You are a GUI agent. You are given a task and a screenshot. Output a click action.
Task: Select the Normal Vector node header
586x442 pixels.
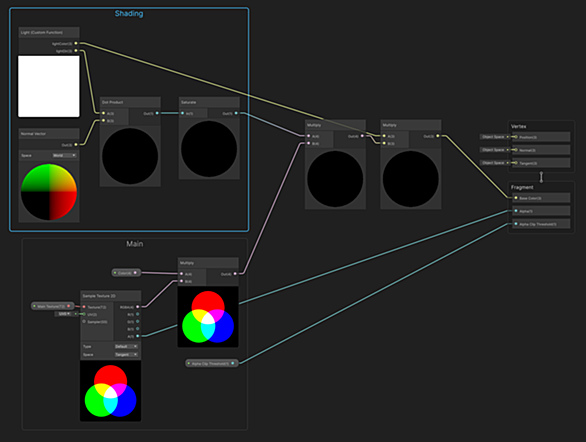coord(49,134)
